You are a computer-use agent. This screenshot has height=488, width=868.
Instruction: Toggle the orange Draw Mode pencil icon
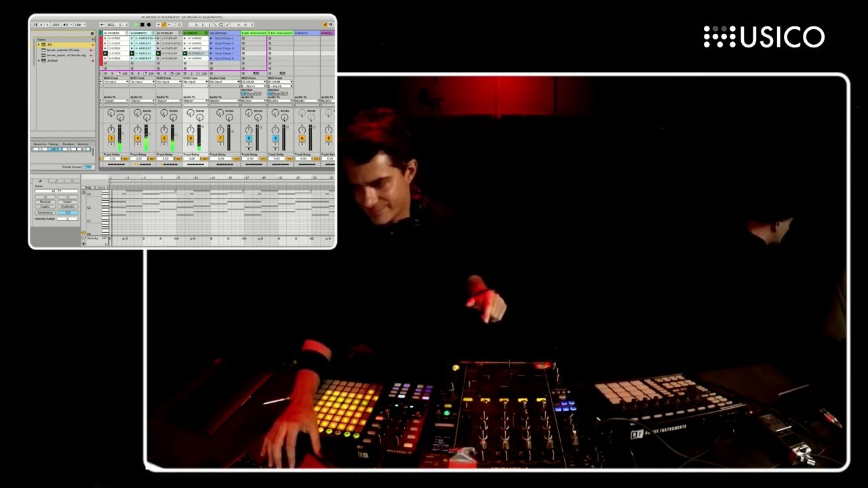click(325, 24)
